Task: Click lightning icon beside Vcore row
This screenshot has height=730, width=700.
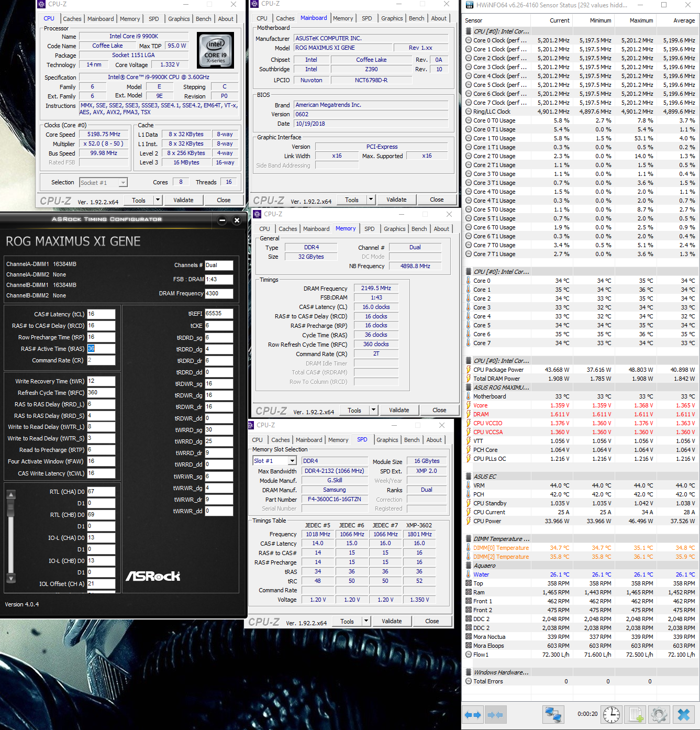Action: (469, 405)
